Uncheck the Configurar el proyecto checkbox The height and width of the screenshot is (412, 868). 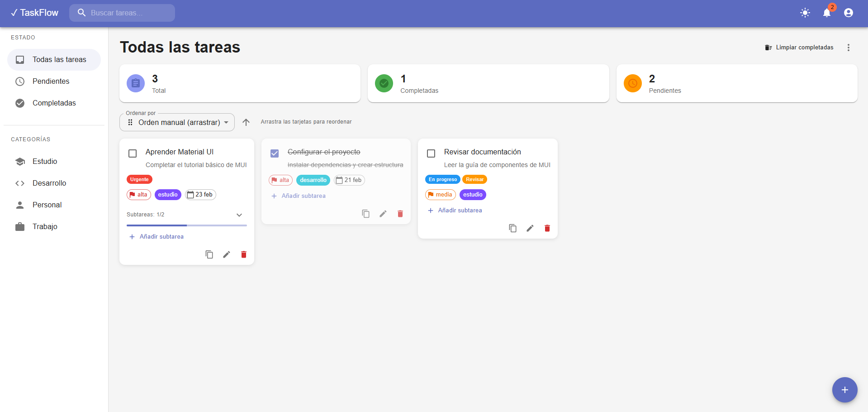tap(275, 153)
